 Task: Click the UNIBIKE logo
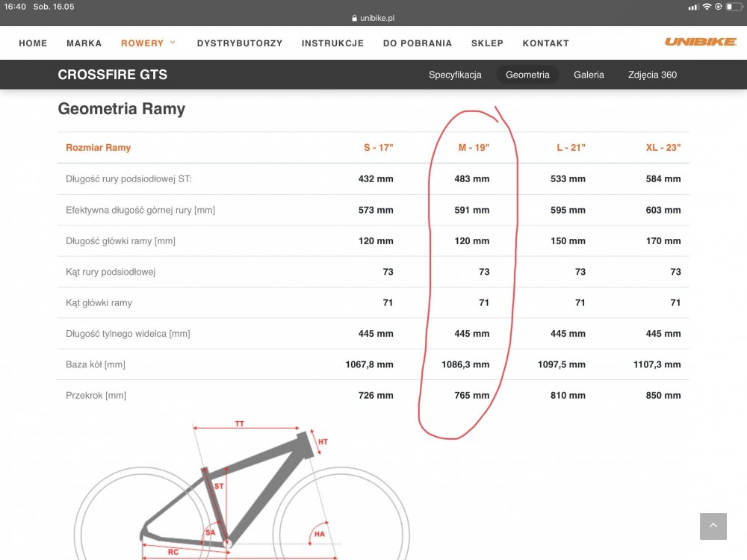pos(701,42)
